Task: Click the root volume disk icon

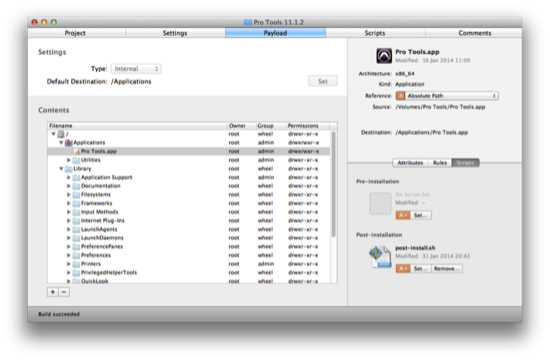Action: pos(61,134)
